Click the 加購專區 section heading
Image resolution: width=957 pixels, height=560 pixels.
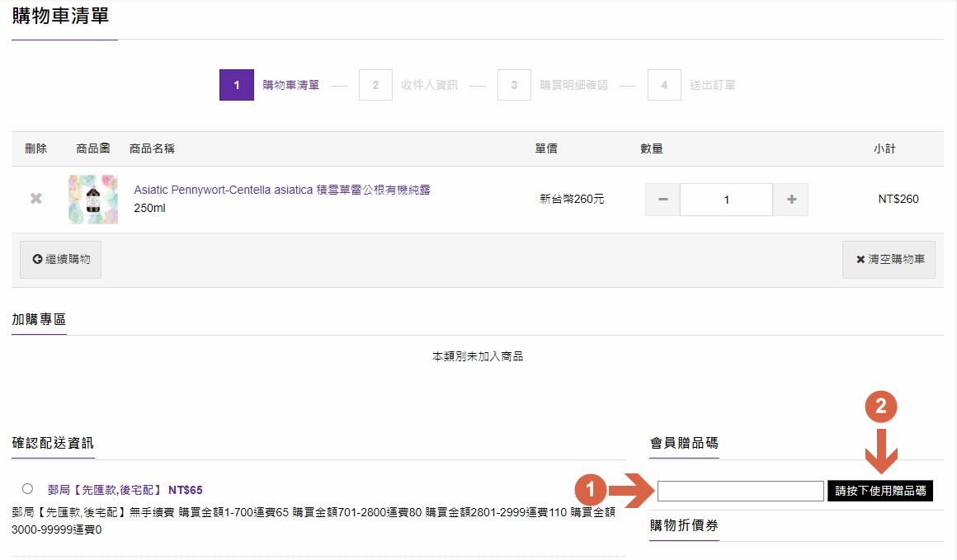(x=39, y=319)
